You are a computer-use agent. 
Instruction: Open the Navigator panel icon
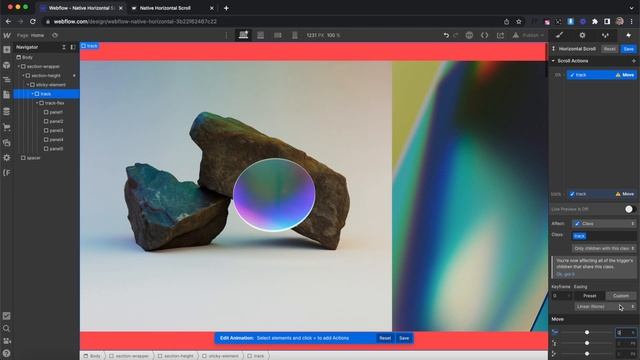point(7,80)
